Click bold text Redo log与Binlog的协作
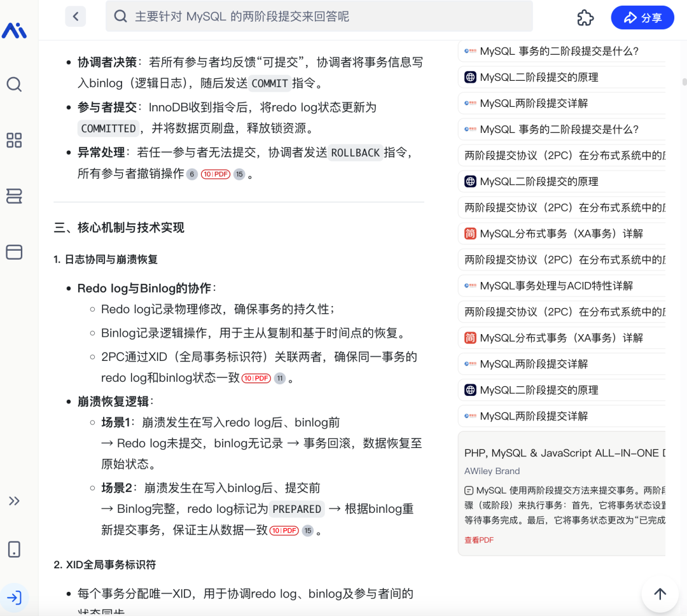 144,288
